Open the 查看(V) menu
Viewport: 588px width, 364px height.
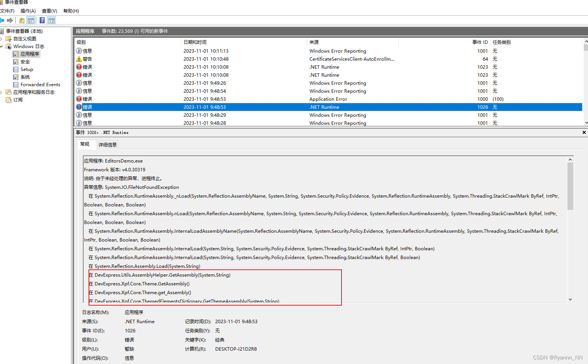(49, 11)
